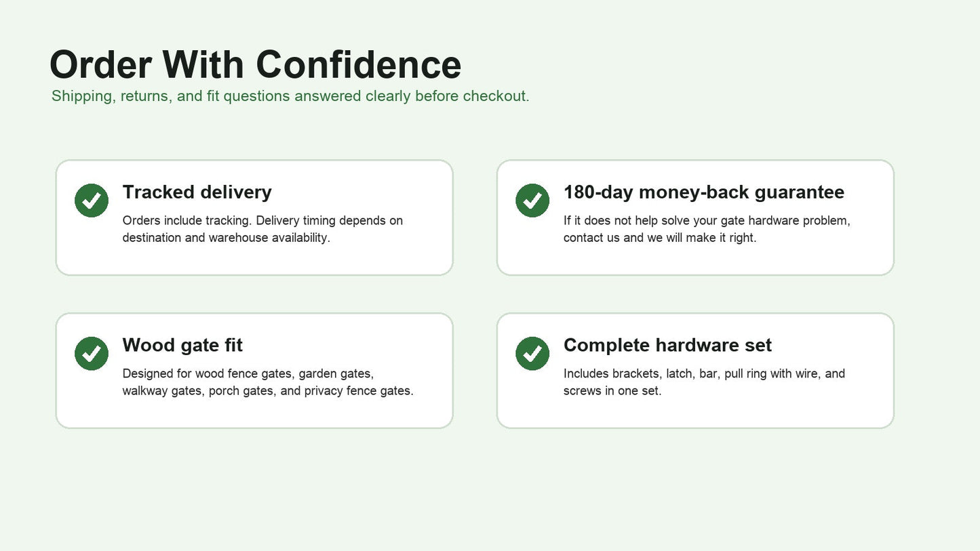Click the 180-day money-back guarantee title
The image size is (980, 551).
click(x=704, y=192)
